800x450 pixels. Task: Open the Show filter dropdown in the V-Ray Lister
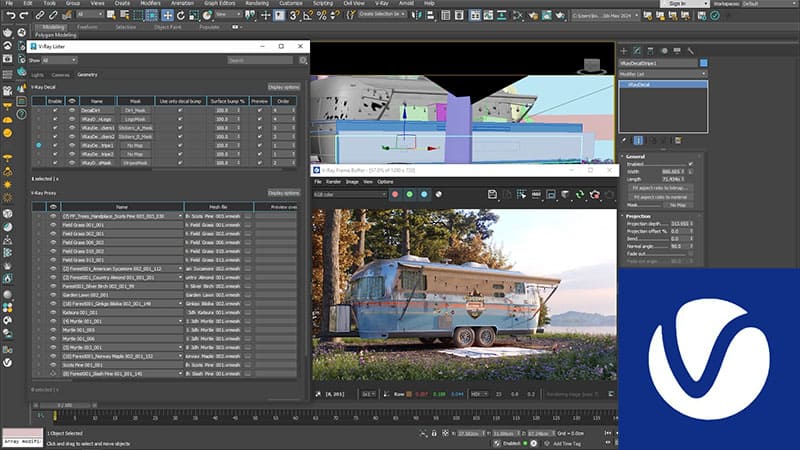tap(59, 60)
